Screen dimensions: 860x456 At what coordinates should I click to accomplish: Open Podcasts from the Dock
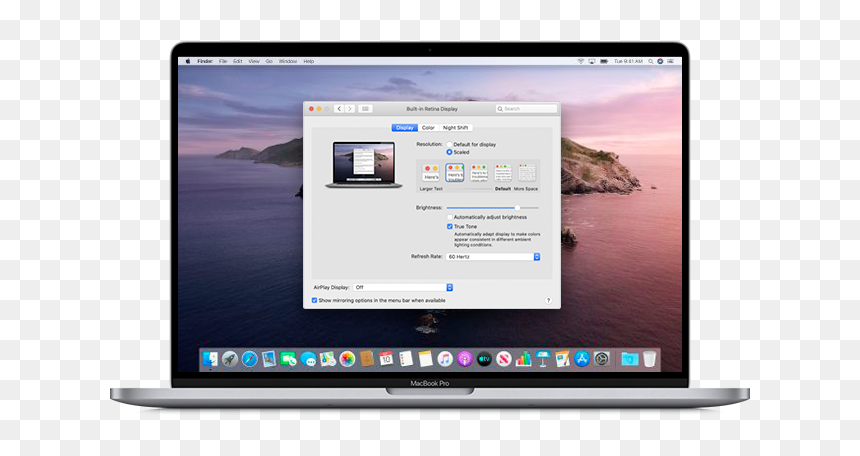coord(465,359)
